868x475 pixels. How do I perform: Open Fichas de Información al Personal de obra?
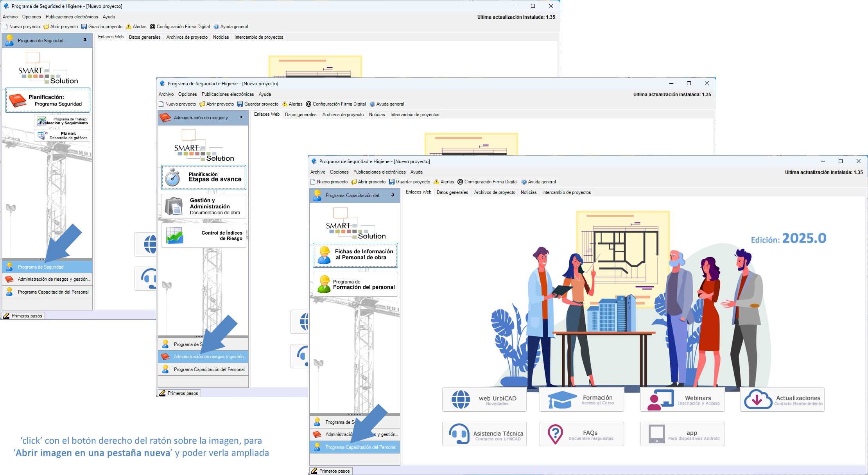tap(355, 255)
